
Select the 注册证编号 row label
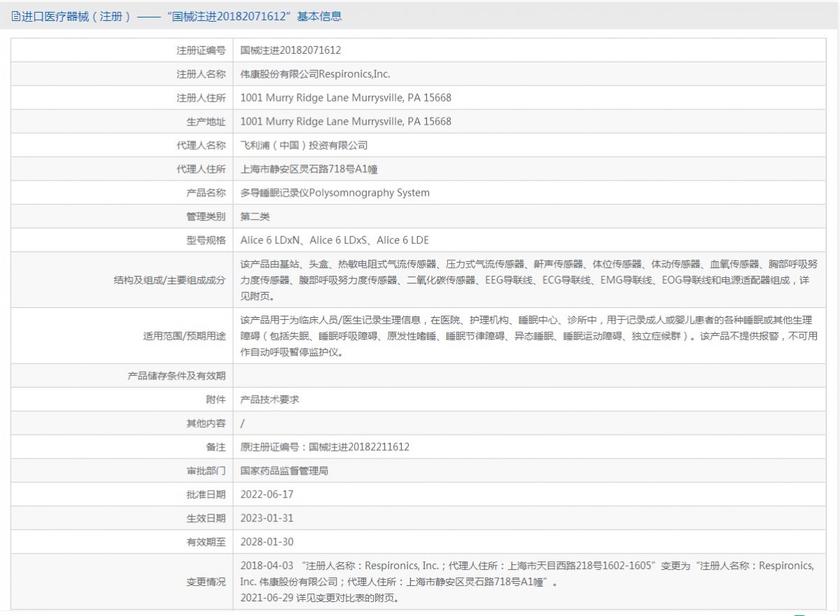(x=201, y=50)
